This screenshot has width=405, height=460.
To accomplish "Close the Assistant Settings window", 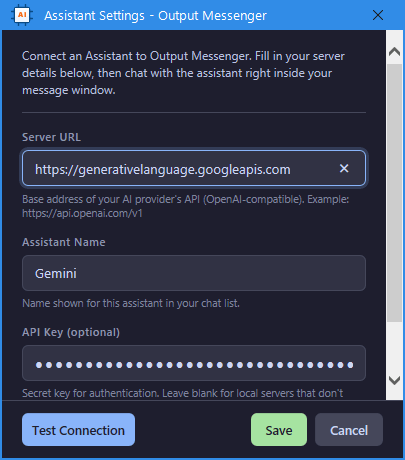I will click(378, 15).
